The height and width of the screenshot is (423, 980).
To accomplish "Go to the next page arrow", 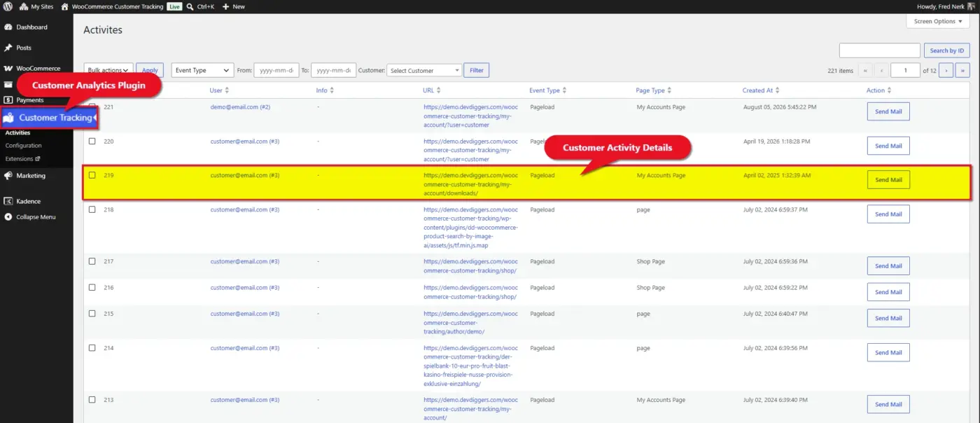I will [x=946, y=70].
